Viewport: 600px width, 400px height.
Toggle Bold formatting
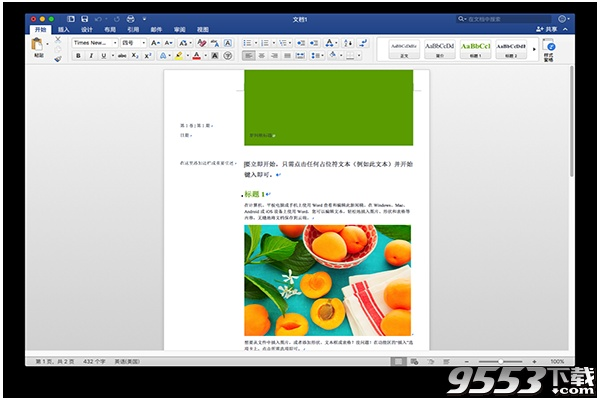tap(78, 56)
